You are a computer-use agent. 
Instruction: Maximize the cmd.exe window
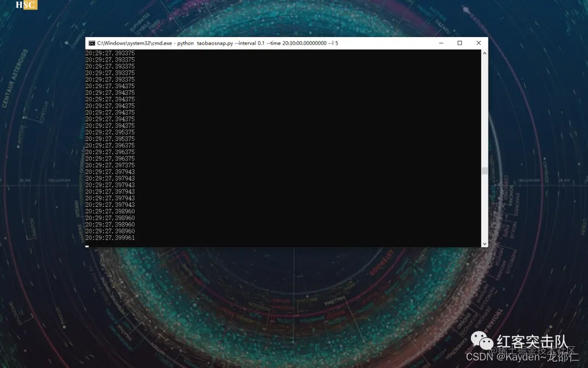(460, 43)
